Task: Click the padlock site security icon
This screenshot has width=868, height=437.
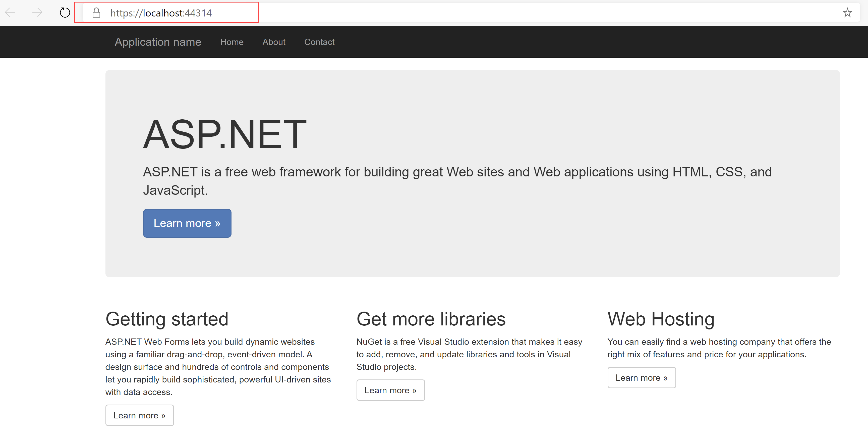Action: click(x=96, y=13)
